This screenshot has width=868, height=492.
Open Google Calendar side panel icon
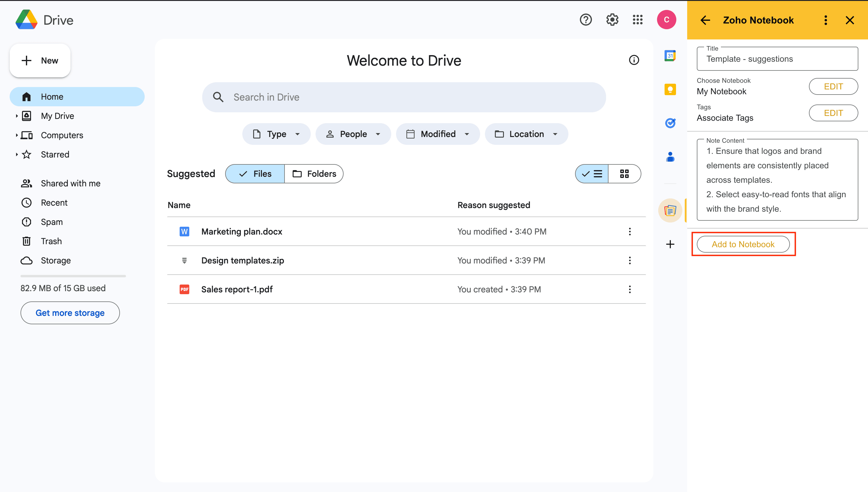pos(670,56)
